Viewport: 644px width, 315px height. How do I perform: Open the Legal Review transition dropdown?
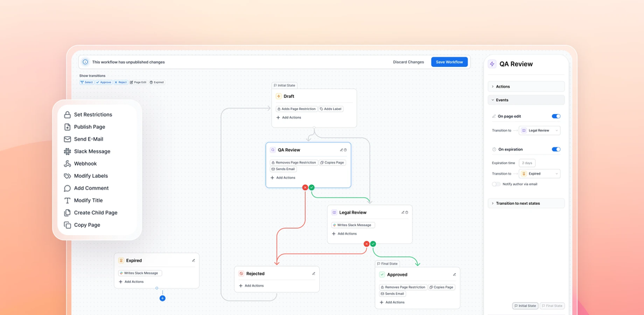point(540,130)
